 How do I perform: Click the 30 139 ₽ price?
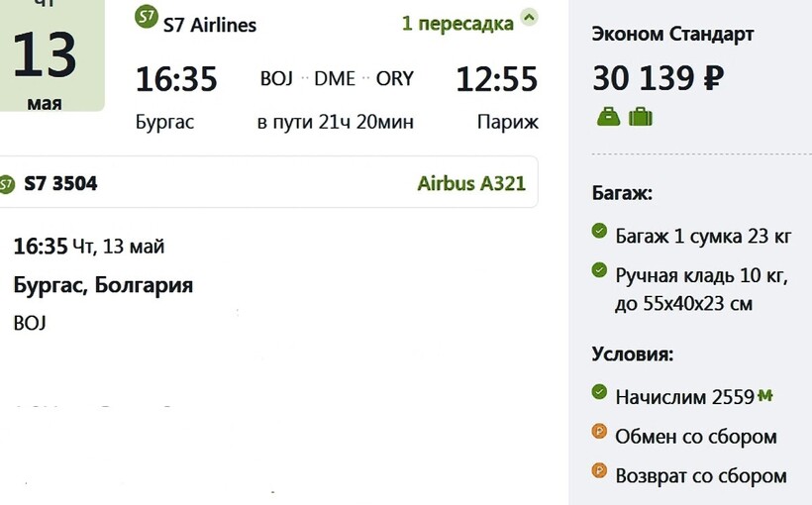(658, 77)
